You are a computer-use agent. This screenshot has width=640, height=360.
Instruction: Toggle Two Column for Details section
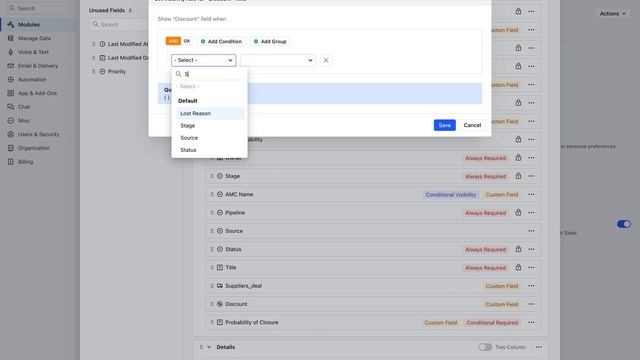click(x=485, y=347)
